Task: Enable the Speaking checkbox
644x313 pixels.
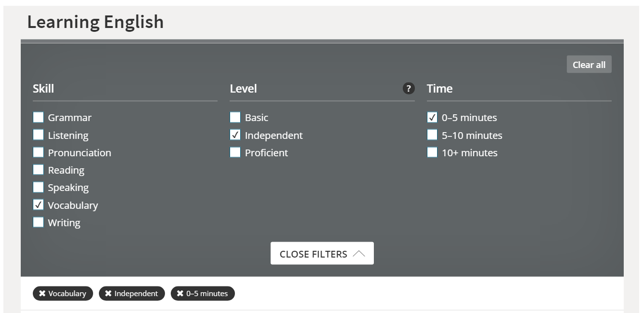Action: (x=39, y=187)
